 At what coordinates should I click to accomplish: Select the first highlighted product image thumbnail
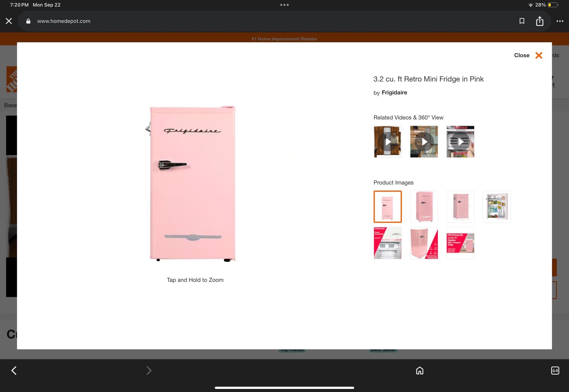[x=388, y=207]
